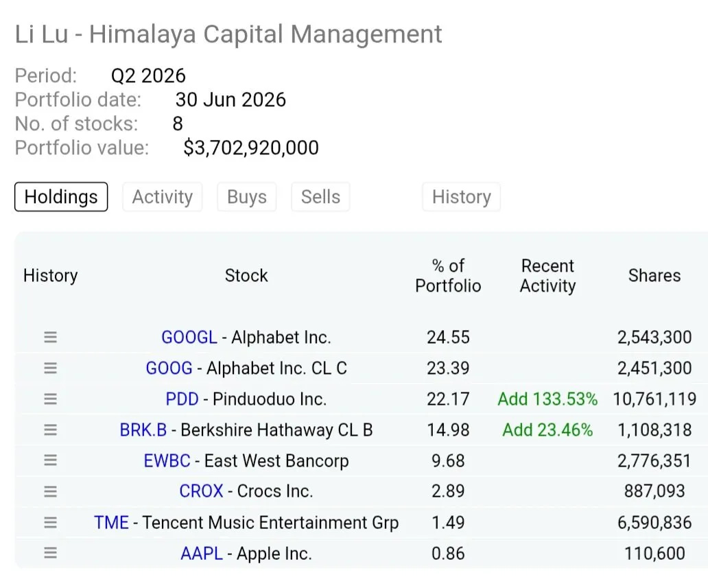Sort by Recent Activity column header

pos(547,276)
